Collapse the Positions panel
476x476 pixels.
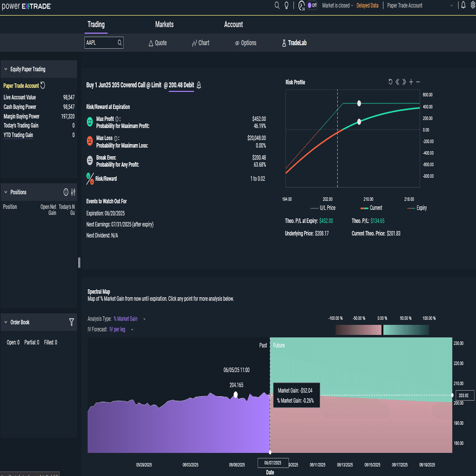[6, 192]
